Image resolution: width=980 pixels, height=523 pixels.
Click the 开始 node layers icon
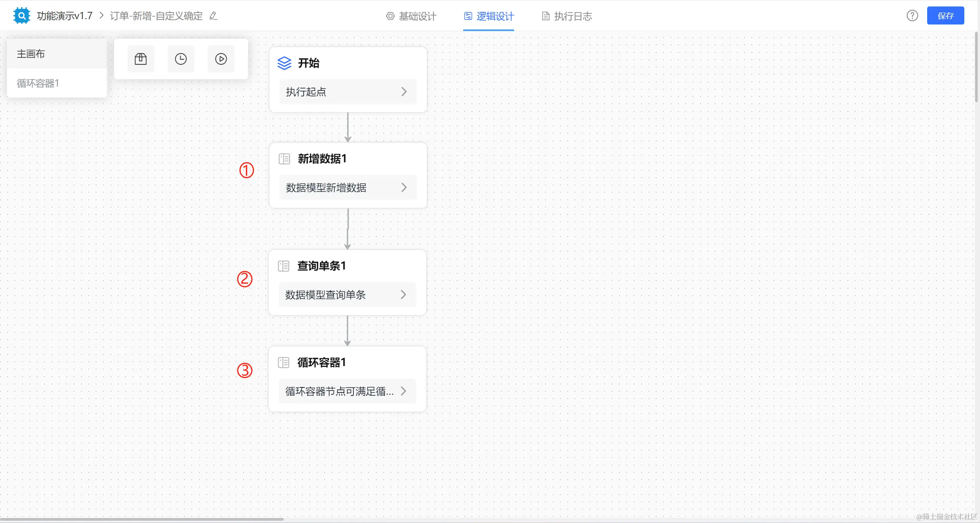tap(284, 63)
